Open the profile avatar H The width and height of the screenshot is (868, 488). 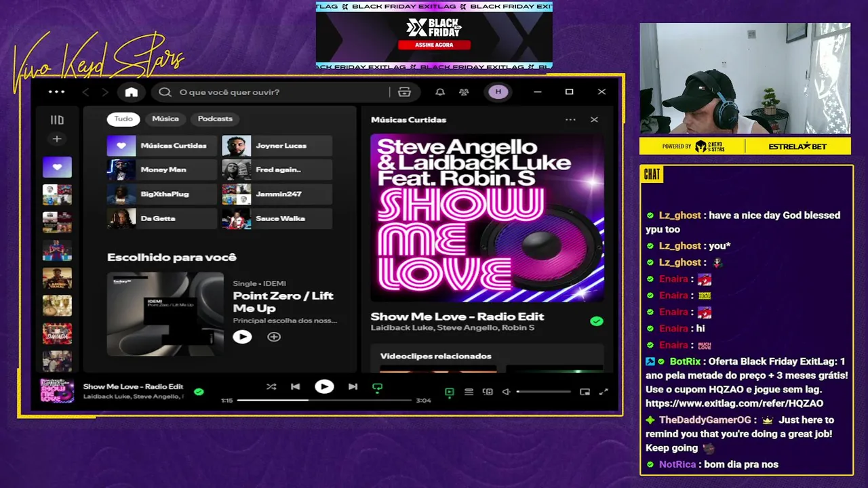498,91
